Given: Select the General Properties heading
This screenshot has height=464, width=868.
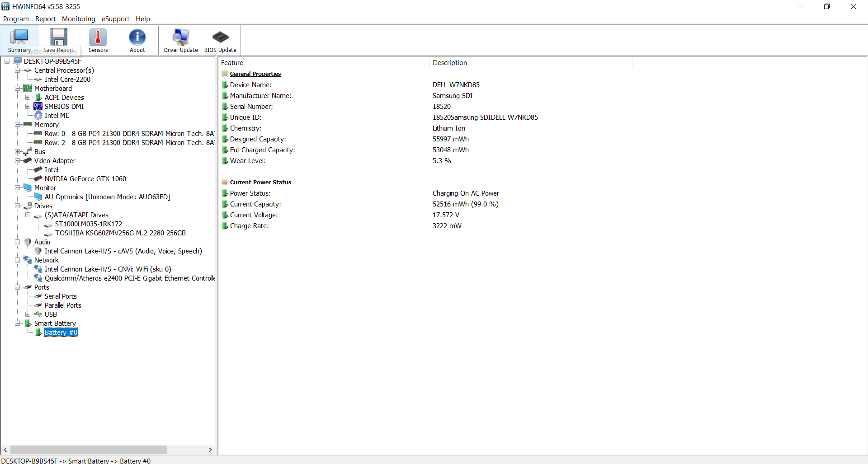Looking at the screenshot, I should pyautogui.click(x=255, y=74).
